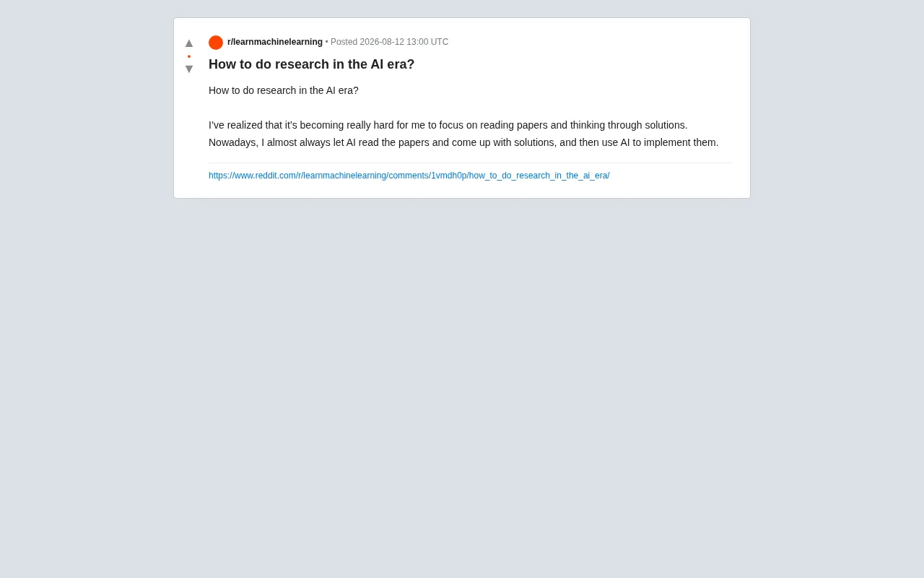The height and width of the screenshot is (578, 924).
Task: Click the thin divider above the URL
Action: click(x=471, y=163)
